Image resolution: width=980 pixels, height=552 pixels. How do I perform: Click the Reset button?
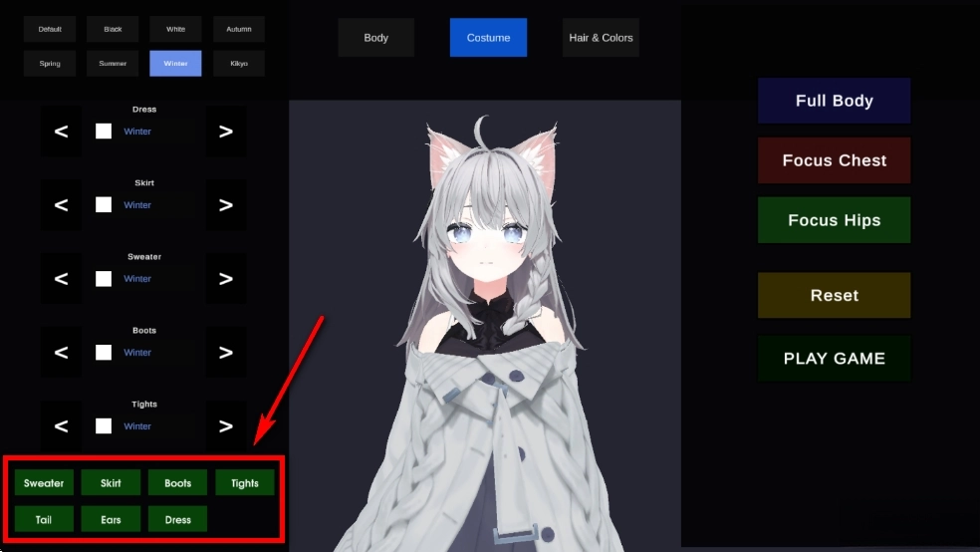pos(834,296)
